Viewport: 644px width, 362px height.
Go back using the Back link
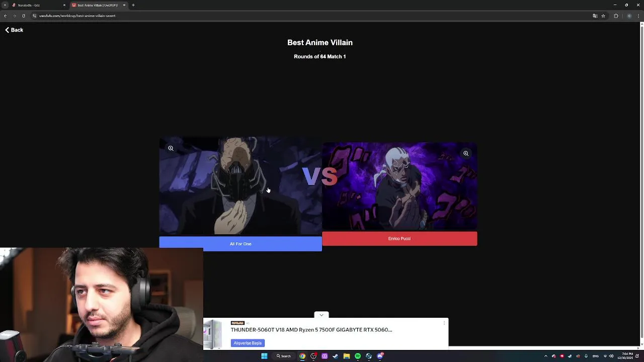click(x=14, y=30)
